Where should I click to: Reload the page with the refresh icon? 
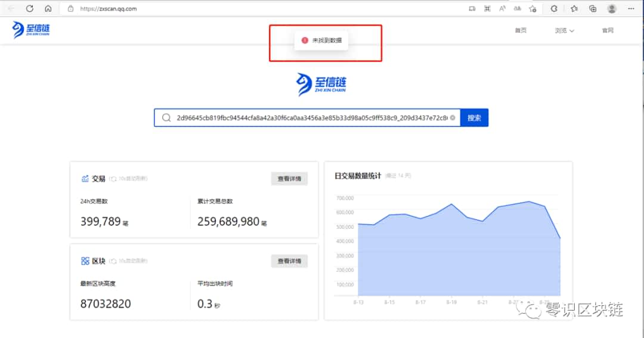(x=30, y=8)
